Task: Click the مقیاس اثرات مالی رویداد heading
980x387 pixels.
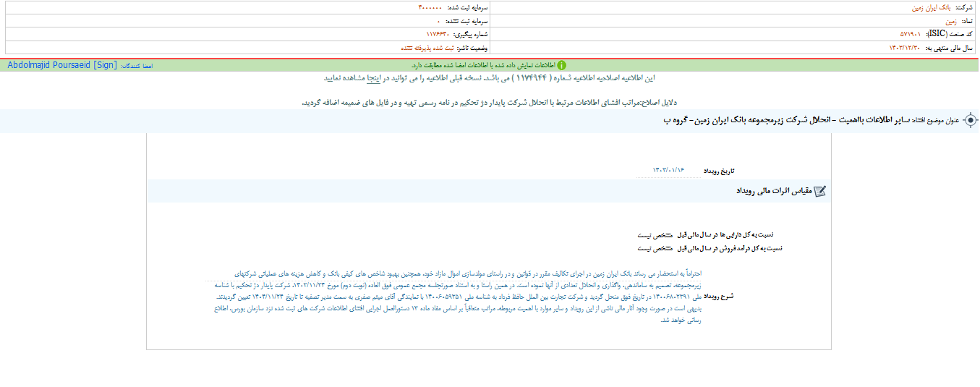Action: tap(774, 191)
